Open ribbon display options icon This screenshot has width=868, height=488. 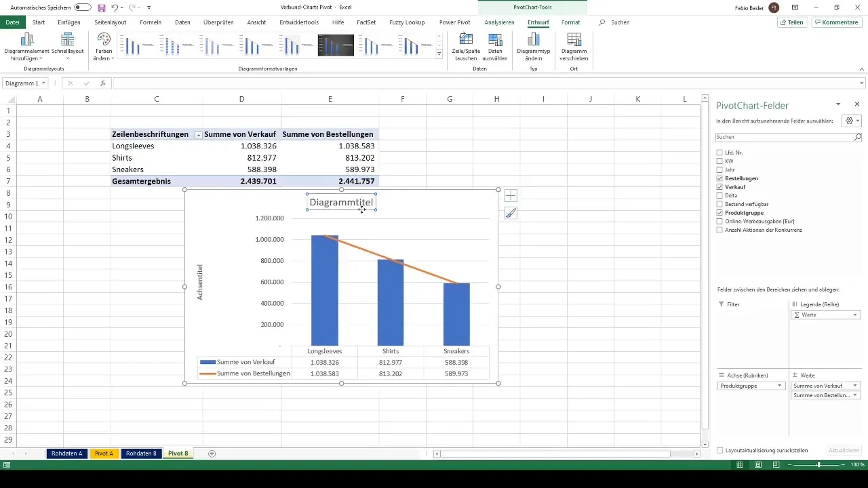(x=794, y=7)
